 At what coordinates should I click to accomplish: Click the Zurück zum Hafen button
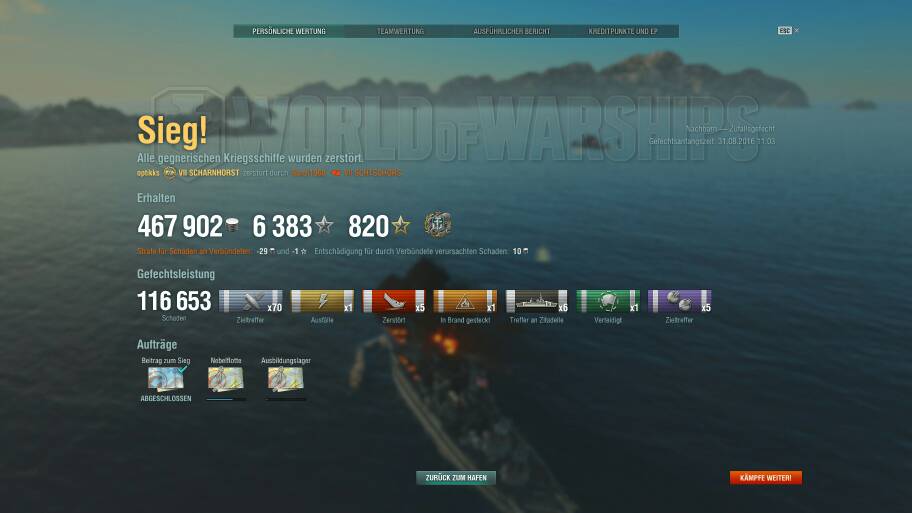pos(456,478)
